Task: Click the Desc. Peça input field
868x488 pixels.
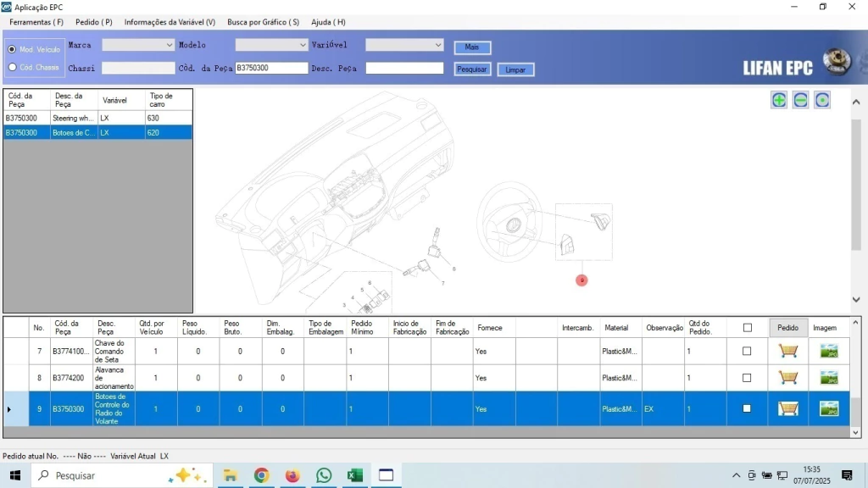Action: pos(404,68)
